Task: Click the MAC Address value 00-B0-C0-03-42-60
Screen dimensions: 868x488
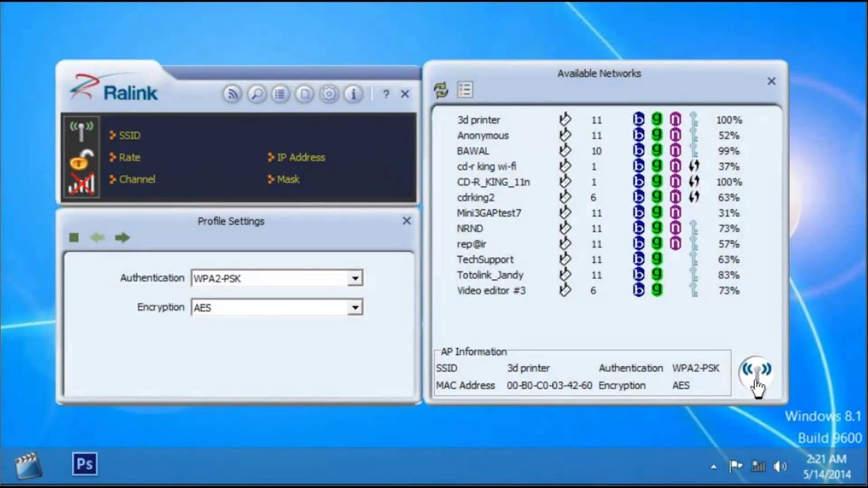Action: (x=549, y=386)
